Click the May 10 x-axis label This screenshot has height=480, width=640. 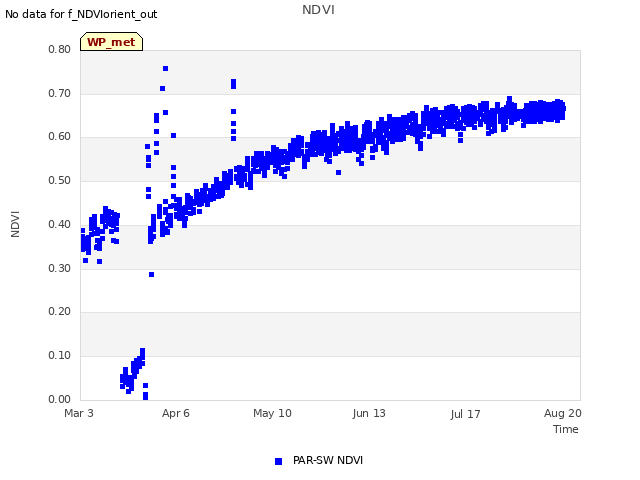pyautogui.click(x=272, y=413)
